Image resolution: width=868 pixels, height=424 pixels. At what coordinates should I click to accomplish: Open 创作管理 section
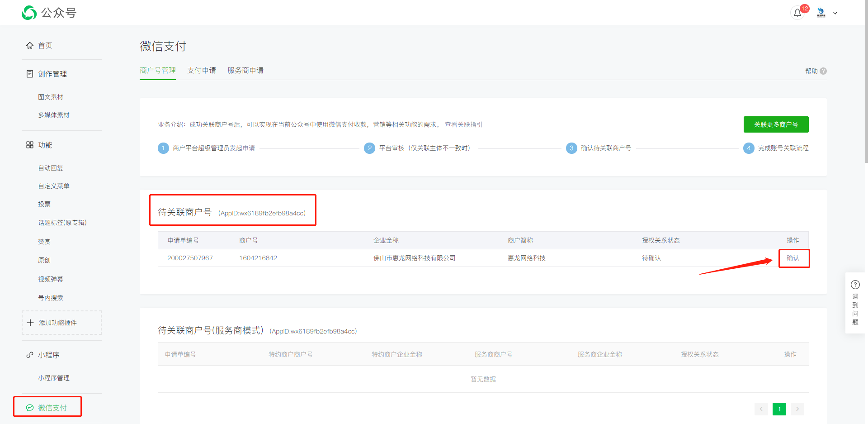point(52,74)
